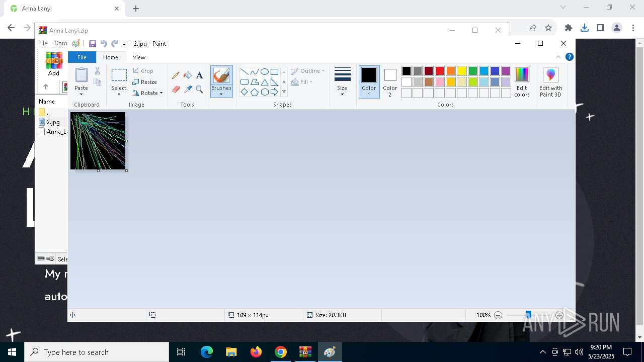
Task: Click Edit colors button
Action: tap(522, 82)
